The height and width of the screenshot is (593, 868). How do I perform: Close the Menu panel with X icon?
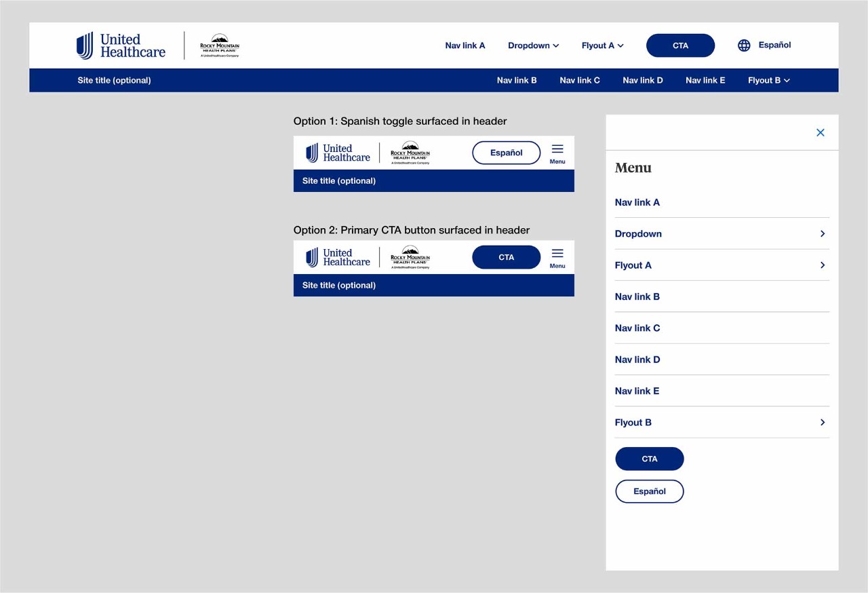[x=821, y=133]
